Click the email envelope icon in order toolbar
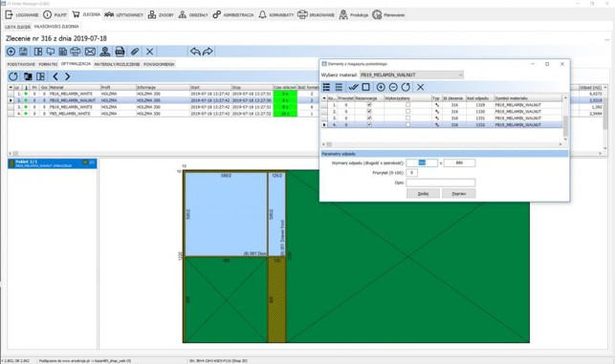Viewport: 615px width, 364px height. point(90,52)
